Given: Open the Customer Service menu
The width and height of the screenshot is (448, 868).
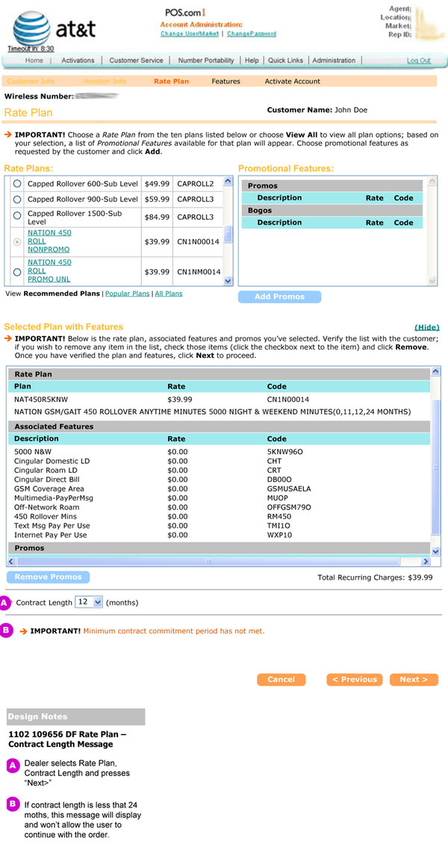Looking at the screenshot, I should tap(136, 61).
